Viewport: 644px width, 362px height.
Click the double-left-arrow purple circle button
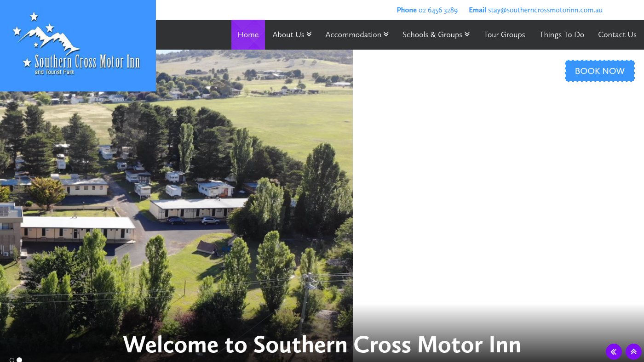tap(614, 352)
